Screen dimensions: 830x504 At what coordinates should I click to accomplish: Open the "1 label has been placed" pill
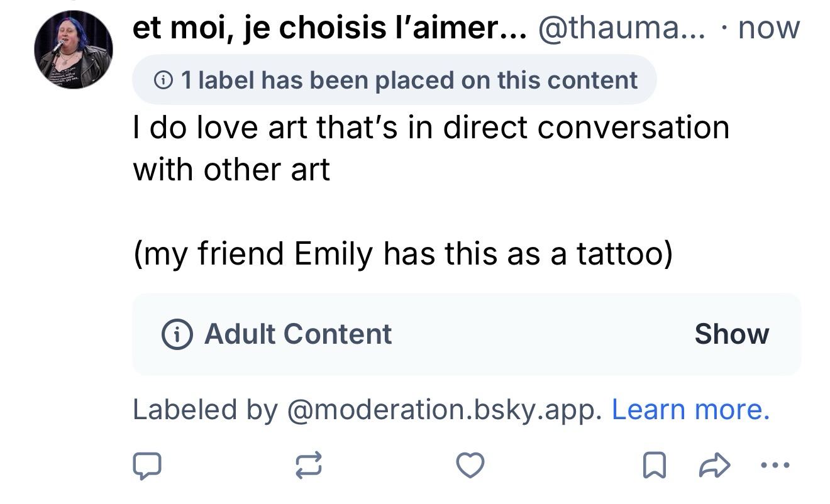point(394,80)
